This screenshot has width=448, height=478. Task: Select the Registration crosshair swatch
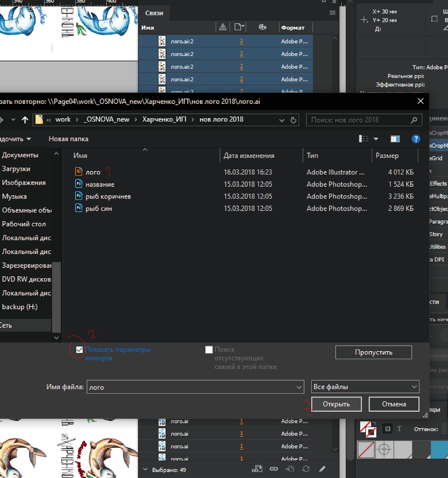pos(384,450)
